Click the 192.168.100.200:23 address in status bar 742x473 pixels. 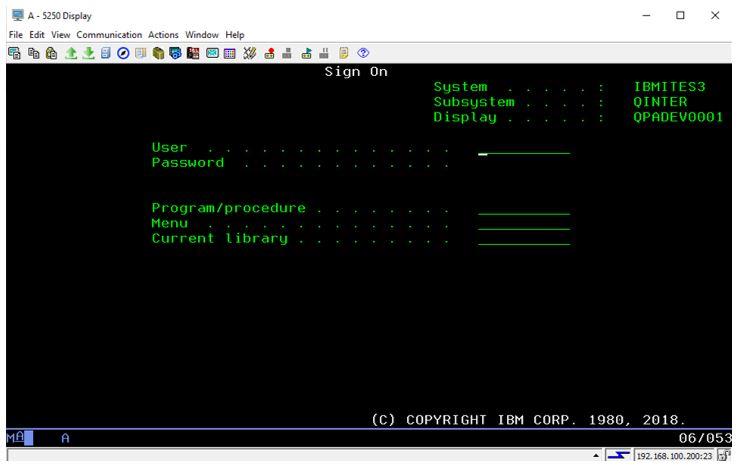[674, 456]
